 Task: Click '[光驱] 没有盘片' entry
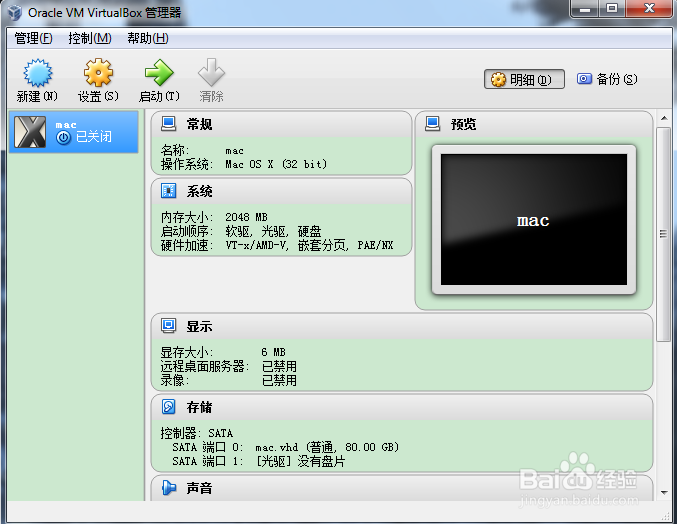[301, 461]
